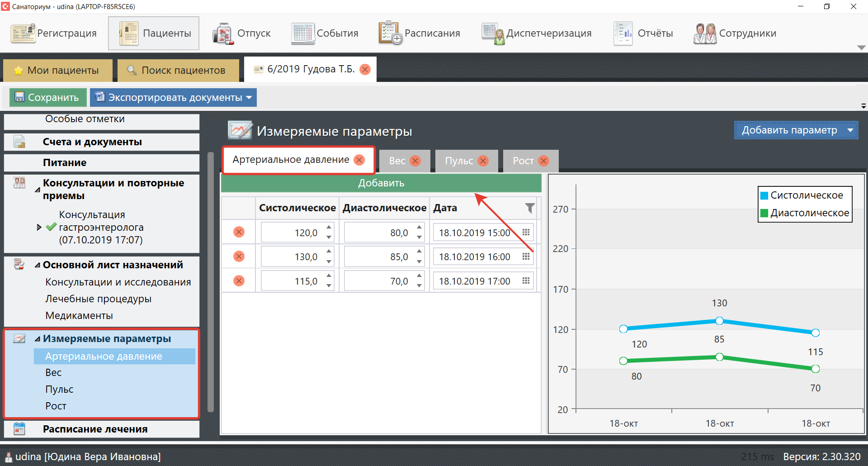Image resolution: width=868 pixels, height=466 pixels.
Task: Open the События calendar icon
Action: (x=302, y=33)
